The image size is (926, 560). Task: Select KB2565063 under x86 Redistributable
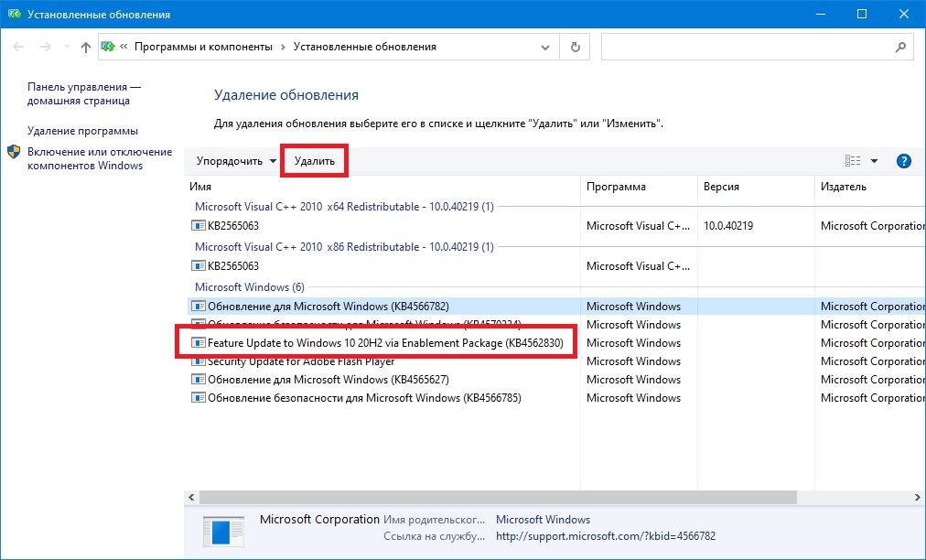coord(233,266)
